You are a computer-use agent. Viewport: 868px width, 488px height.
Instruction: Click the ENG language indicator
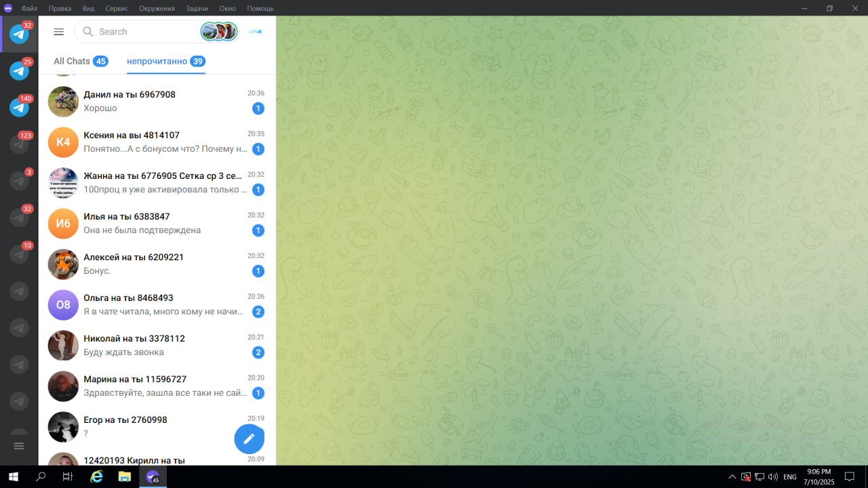(789, 476)
